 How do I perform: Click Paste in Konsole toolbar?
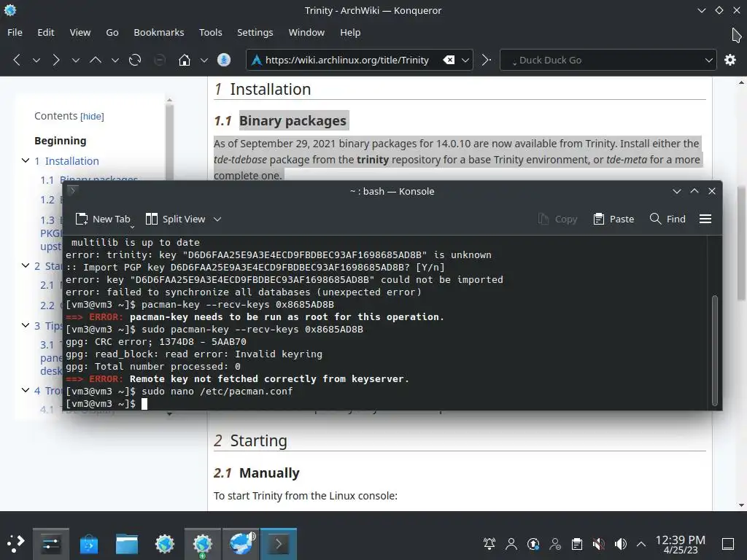[614, 219]
